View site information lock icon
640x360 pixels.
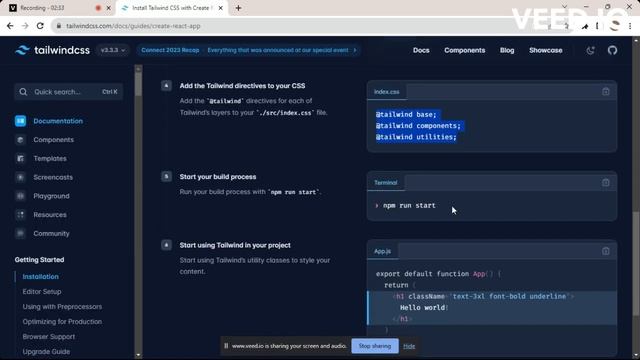pos(59,26)
